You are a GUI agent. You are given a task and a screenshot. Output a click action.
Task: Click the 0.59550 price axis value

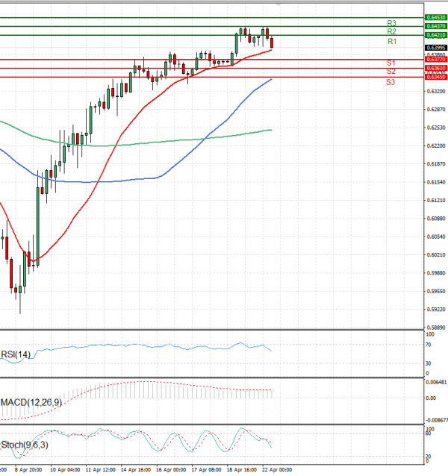pos(436,292)
